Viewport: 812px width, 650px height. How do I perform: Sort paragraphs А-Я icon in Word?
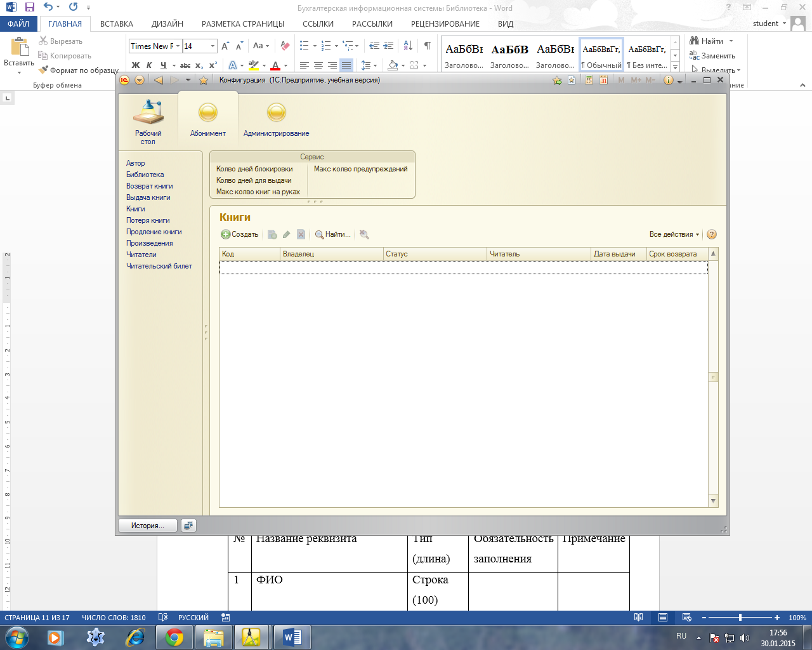[408, 46]
